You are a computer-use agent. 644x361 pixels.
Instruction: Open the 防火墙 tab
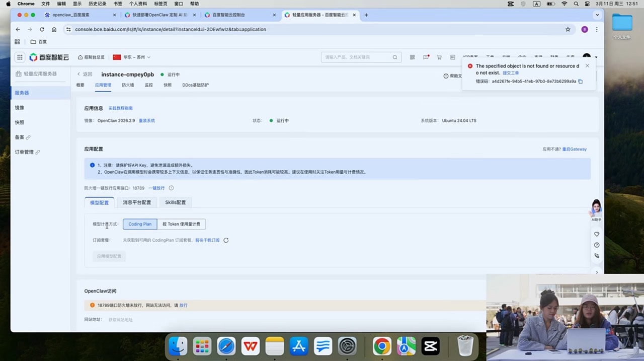coord(128,85)
